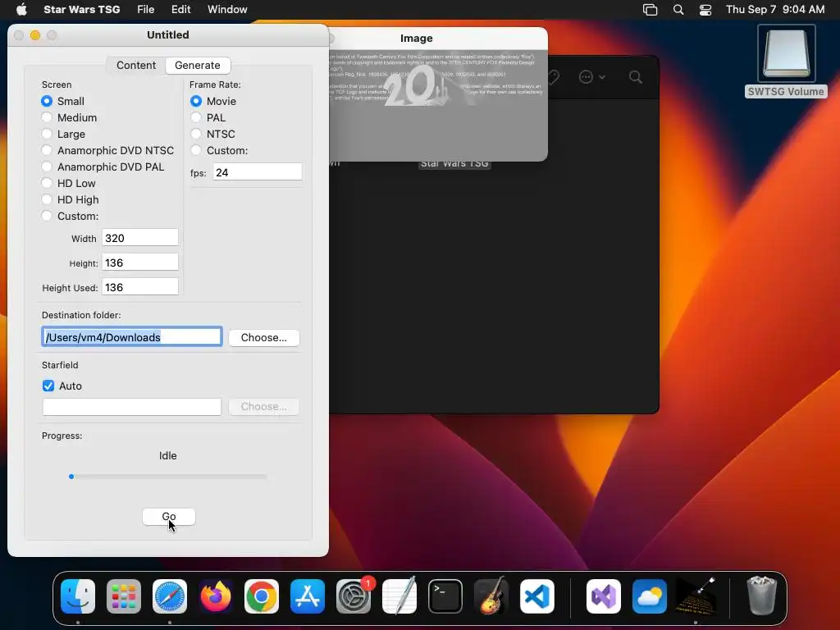The image size is (840, 630).
Task: Click the date and time in menu bar
Action: point(775,10)
